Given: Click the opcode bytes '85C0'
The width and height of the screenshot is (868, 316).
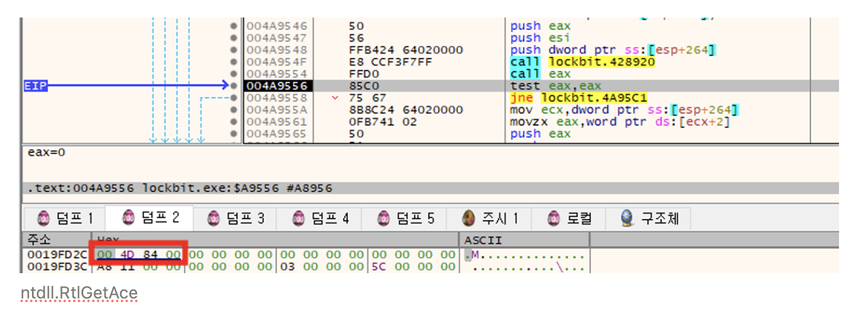Looking at the screenshot, I should point(363,86).
